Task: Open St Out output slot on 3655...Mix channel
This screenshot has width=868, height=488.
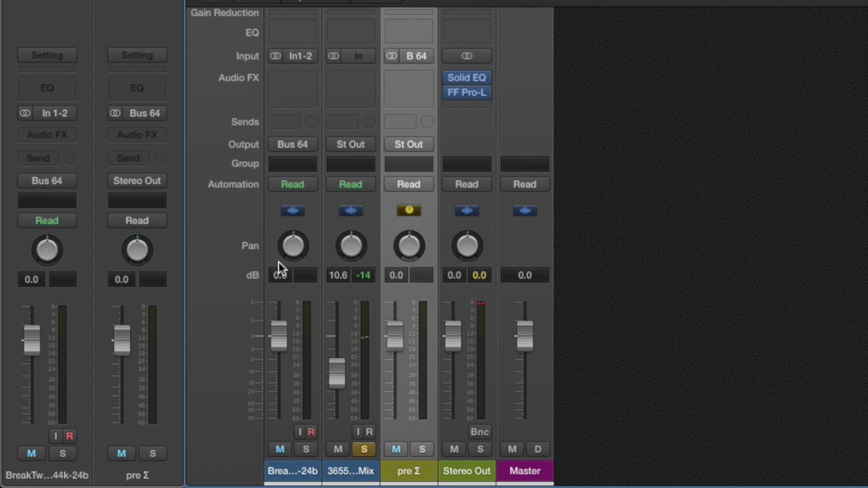Action: pyautogui.click(x=351, y=144)
